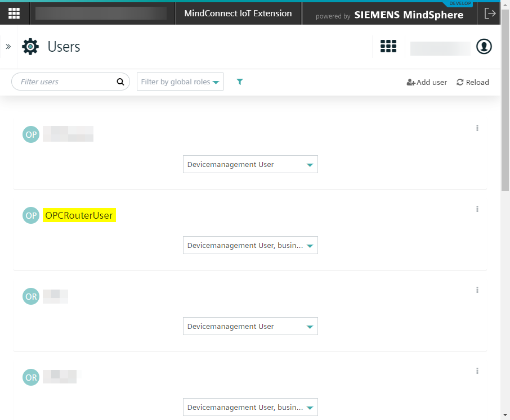Click the OP avatar beside OPCRouterUser
Screen dimensions: 510x420
pyautogui.click(x=31, y=215)
